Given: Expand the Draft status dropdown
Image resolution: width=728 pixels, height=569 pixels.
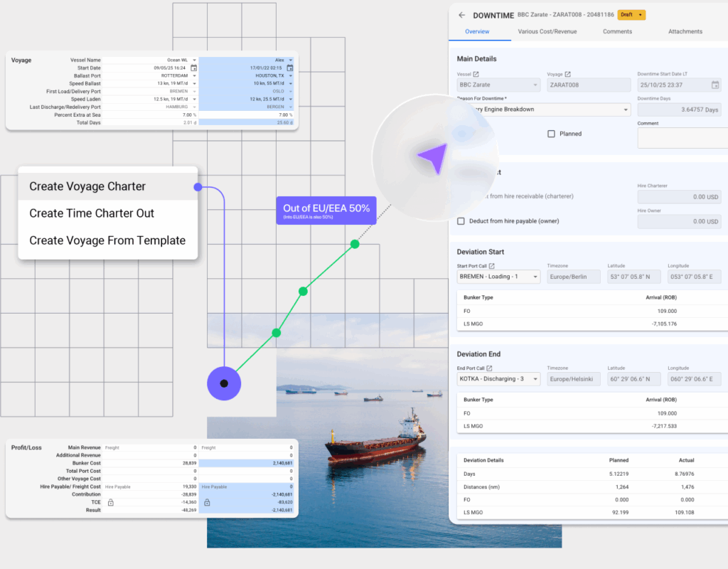Looking at the screenshot, I should [641, 15].
